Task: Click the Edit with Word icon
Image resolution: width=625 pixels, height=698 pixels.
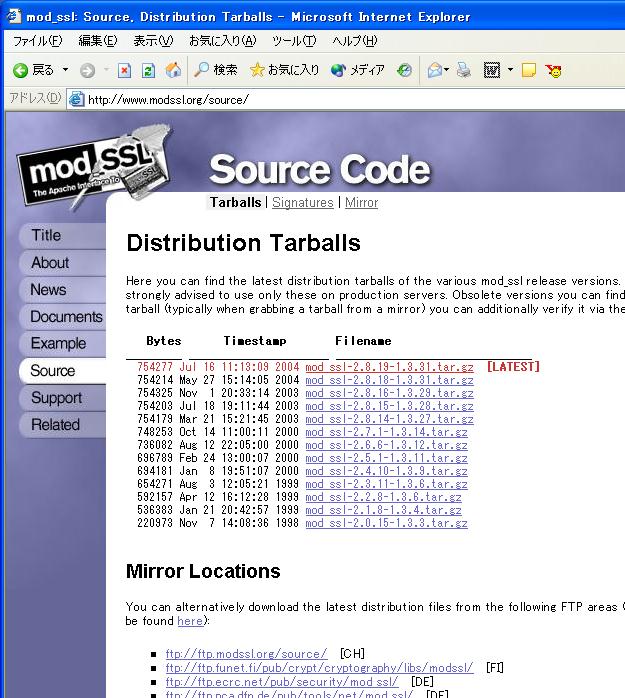Action: coord(492,70)
